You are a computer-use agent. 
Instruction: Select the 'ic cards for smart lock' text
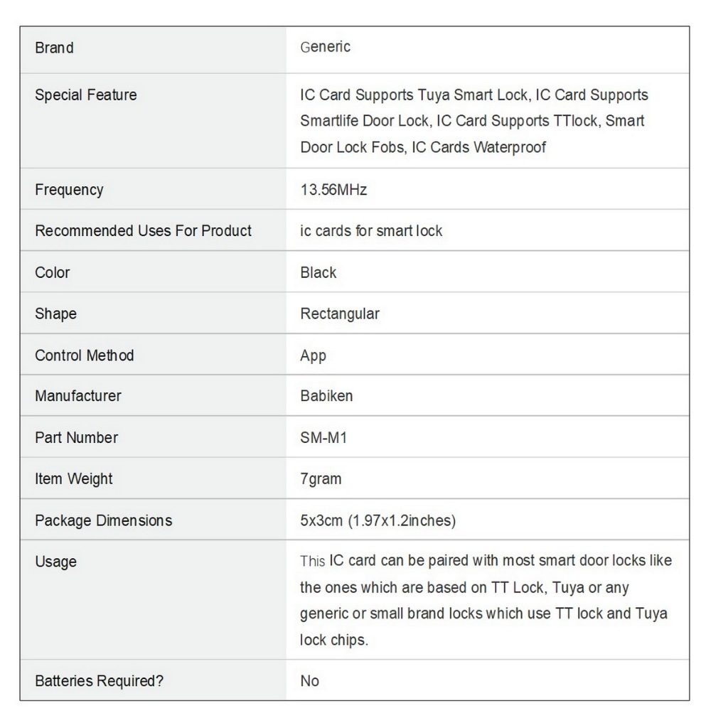tap(371, 231)
